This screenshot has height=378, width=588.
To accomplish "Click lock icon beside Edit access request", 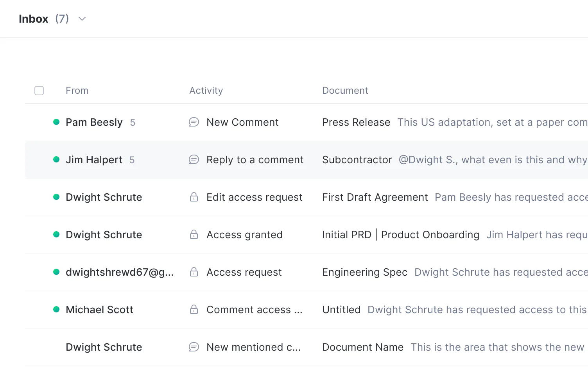I will coord(194,197).
